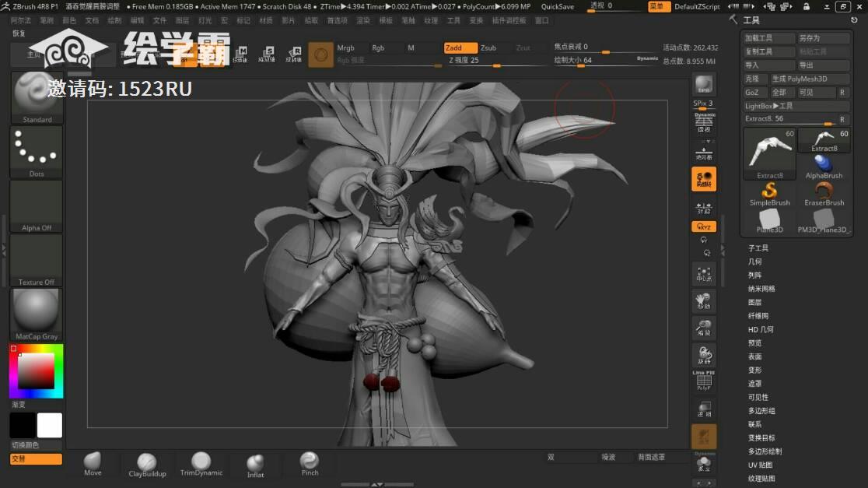
Task: Toggle transparency display icon
Action: (704, 409)
